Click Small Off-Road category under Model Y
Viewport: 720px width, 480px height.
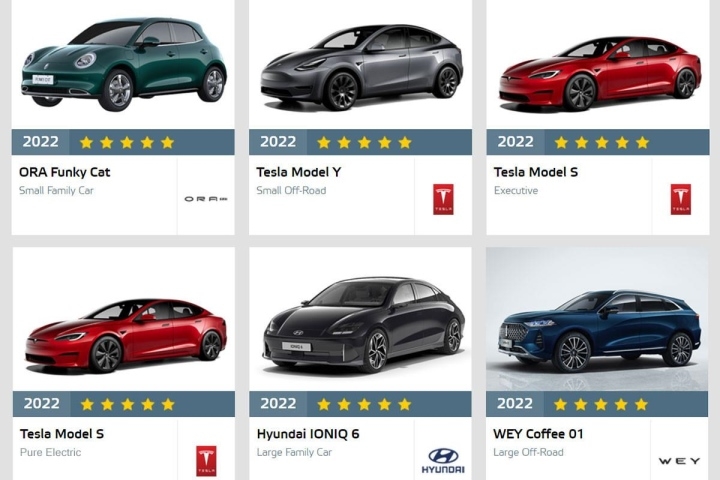291,191
